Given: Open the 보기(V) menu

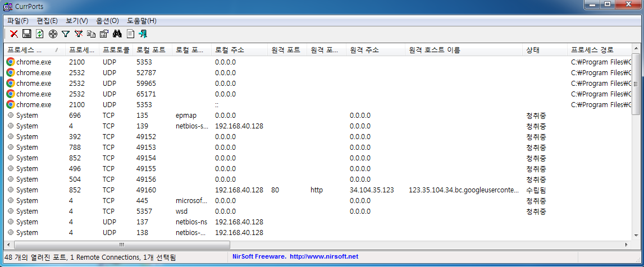Looking at the screenshot, I should [x=77, y=21].
